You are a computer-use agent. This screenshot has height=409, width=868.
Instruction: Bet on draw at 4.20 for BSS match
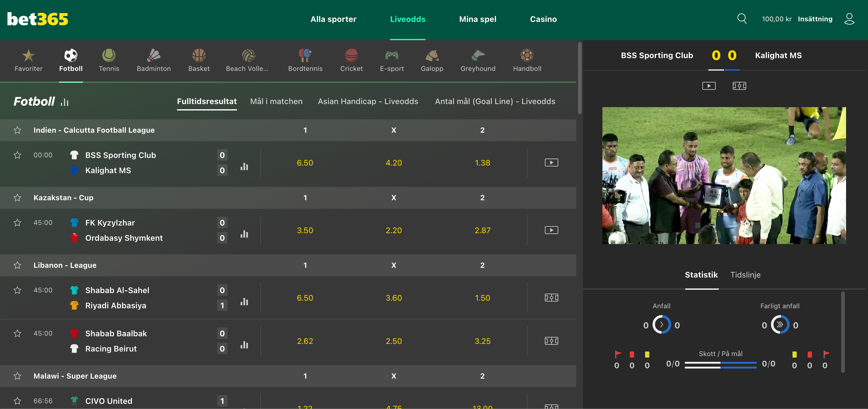393,163
